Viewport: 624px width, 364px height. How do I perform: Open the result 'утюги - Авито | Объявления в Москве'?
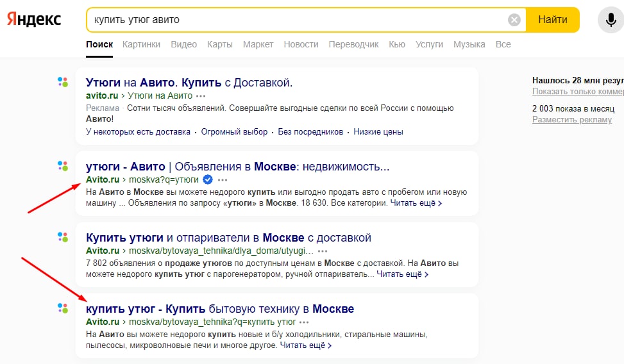[x=237, y=166]
